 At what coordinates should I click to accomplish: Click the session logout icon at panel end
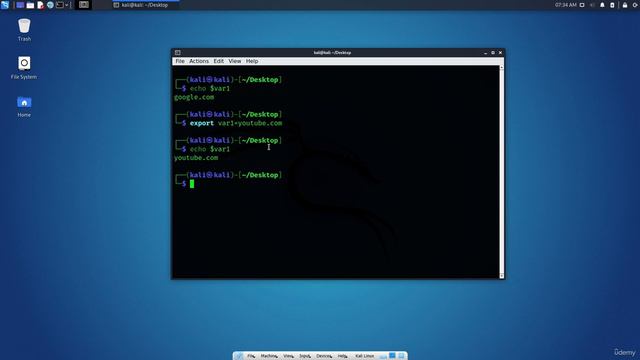point(636,5)
